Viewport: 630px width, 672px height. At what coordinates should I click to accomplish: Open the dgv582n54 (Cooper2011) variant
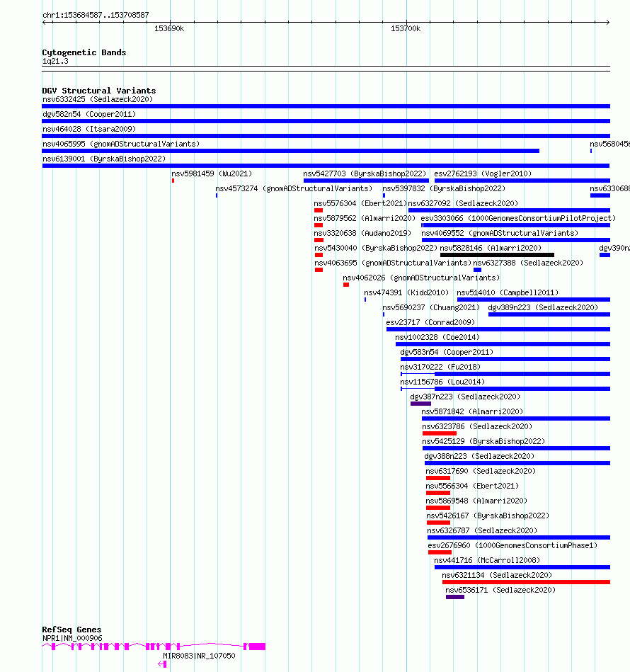click(89, 115)
